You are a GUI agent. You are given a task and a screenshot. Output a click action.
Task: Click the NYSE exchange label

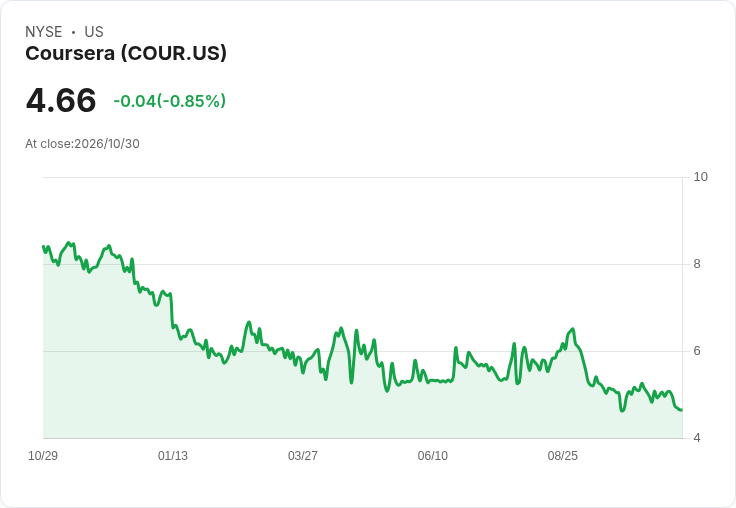tap(44, 32)
